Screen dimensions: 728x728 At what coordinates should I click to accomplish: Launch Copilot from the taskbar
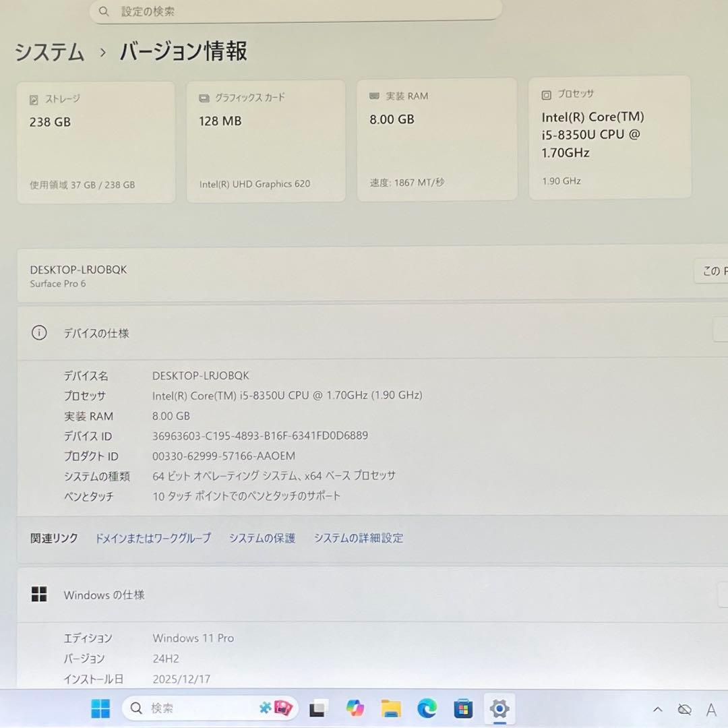[x=354, y=708]
